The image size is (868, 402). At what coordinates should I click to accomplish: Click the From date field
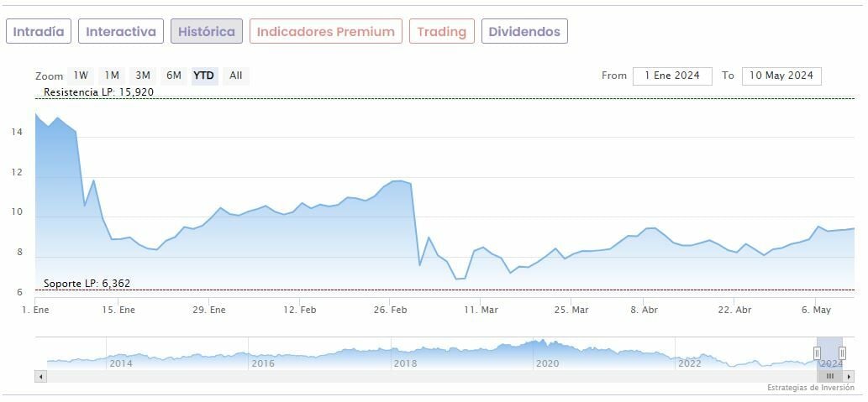click(x=672, y=76)
